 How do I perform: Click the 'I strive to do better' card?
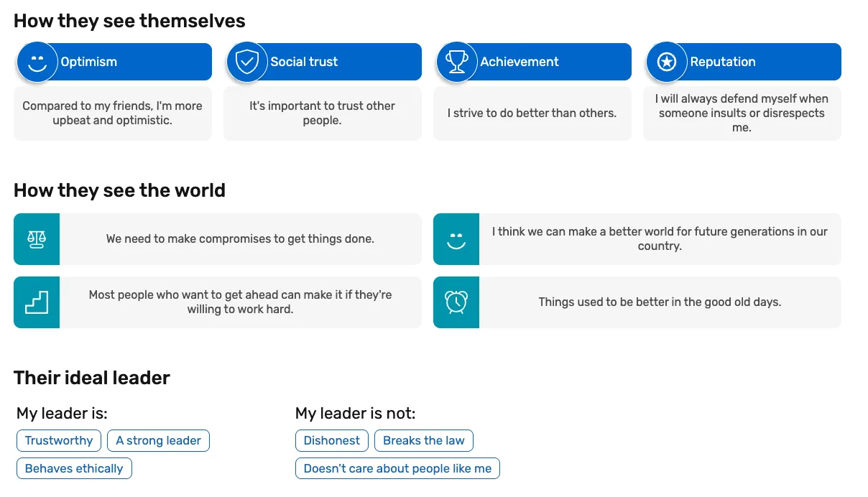[532, 113]
